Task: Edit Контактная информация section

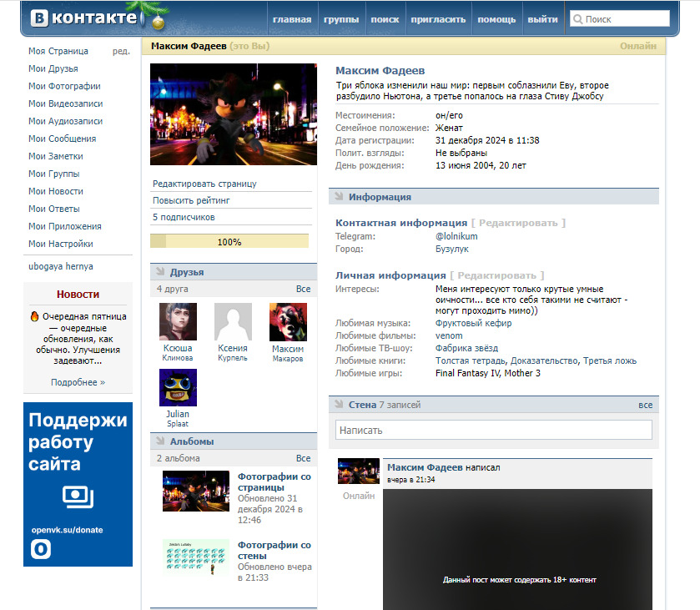Action: coord(518,222)
